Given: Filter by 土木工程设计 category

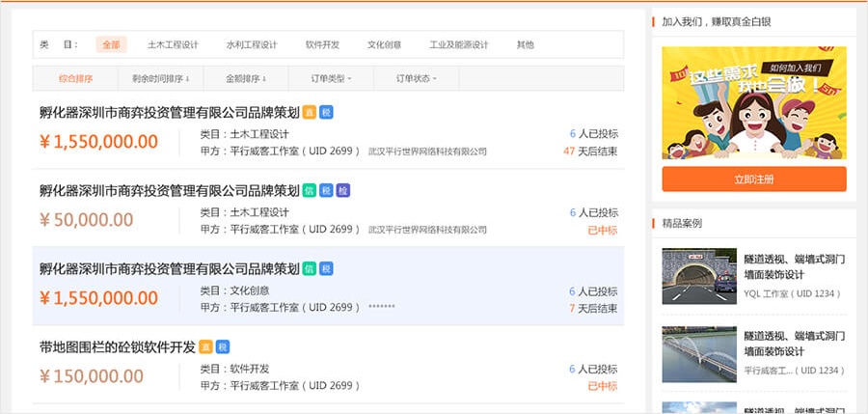Looking at the screenshot, I should click(173, 45).
